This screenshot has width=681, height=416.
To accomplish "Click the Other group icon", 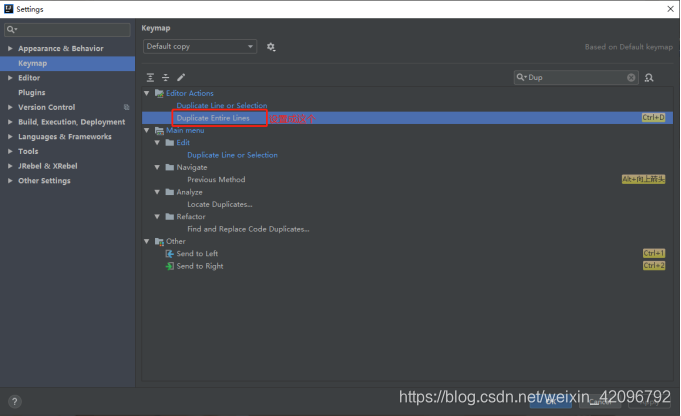I will [159, 241].
